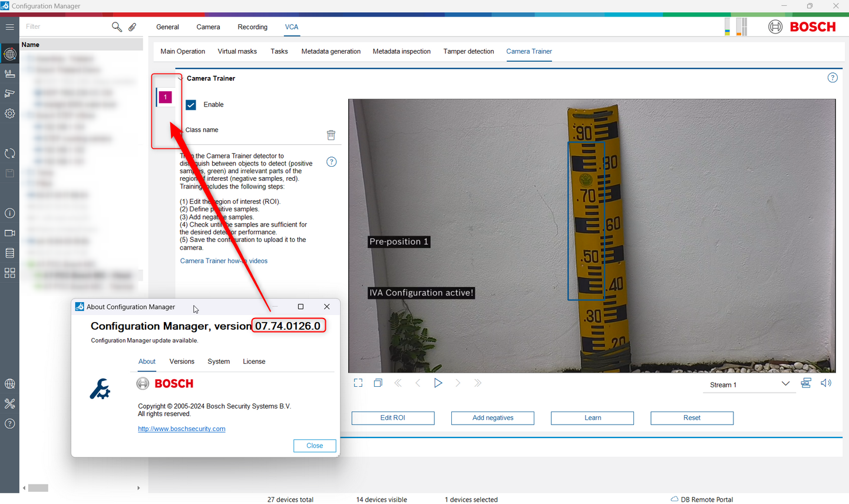Click the paperclip icon in filter bar
849x504 pixels.
[133, 26]
